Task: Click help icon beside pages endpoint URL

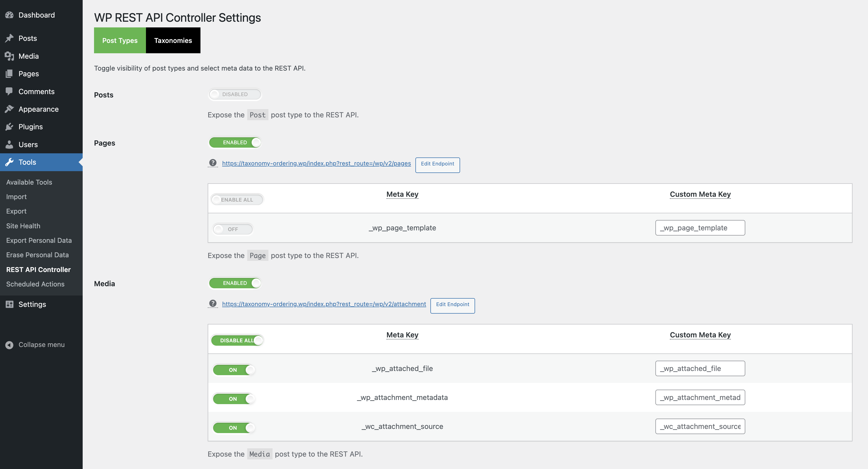Action: pyautogui.click(x=213, y=163)
